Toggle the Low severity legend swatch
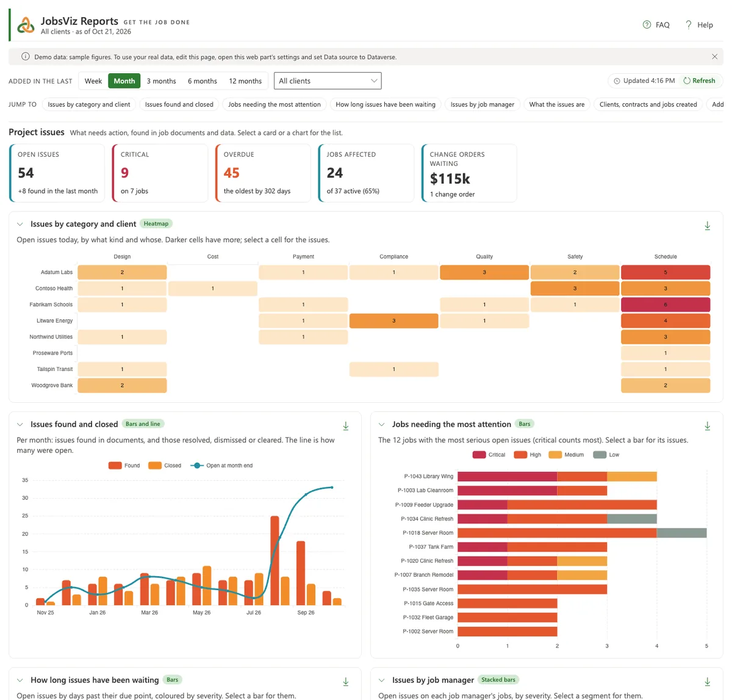 pos(600,455)
